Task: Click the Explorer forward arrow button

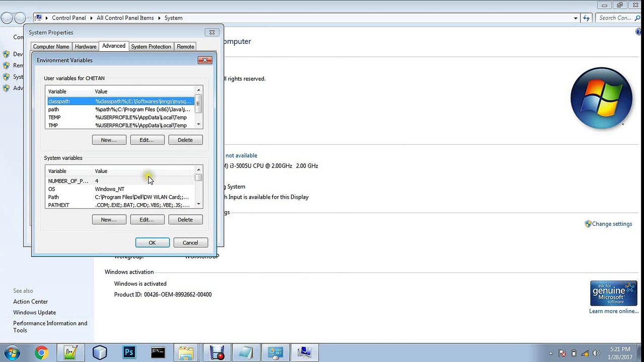Action: click(20, 18)
